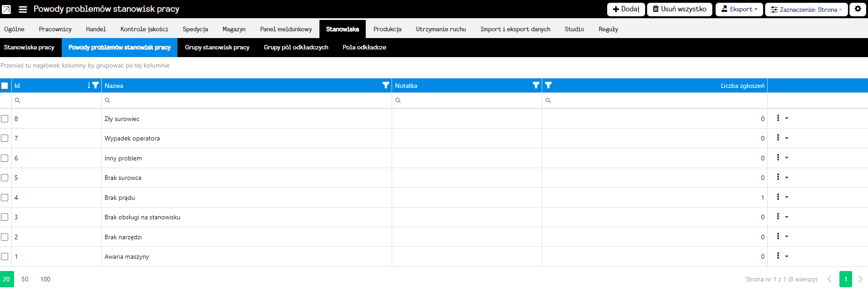Click the settings gear icon
This screenshot has width=868, height=290.
[858, 9]
